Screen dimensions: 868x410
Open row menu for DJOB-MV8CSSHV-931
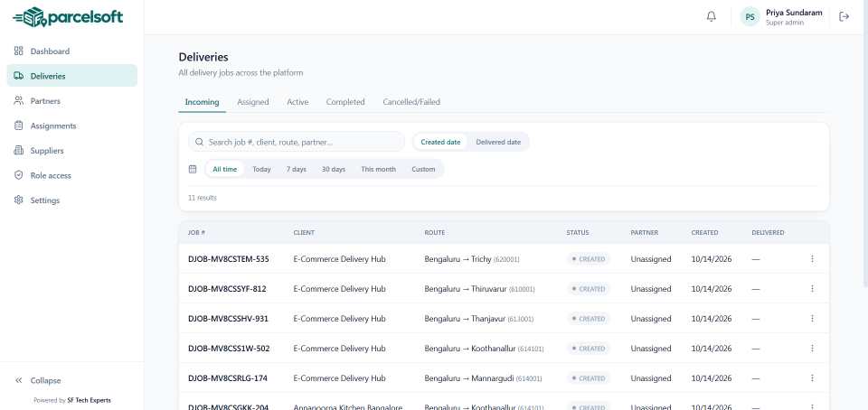pos(812,318)
